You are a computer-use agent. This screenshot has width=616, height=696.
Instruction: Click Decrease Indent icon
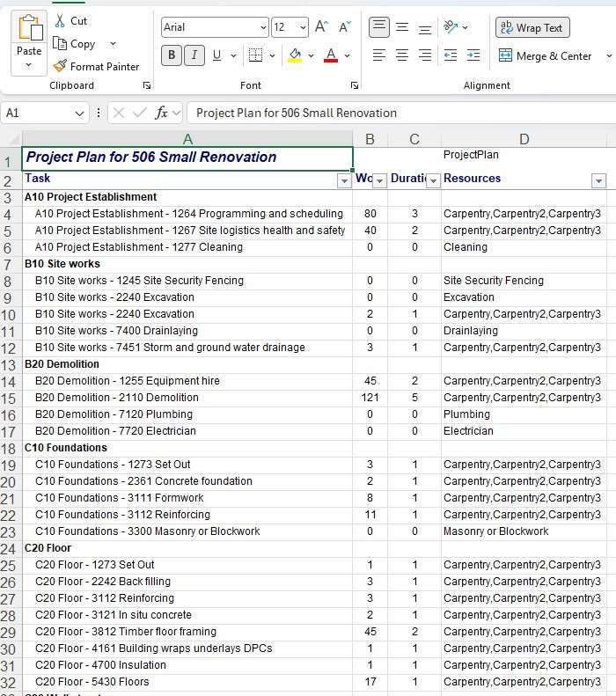click(451, 55)
